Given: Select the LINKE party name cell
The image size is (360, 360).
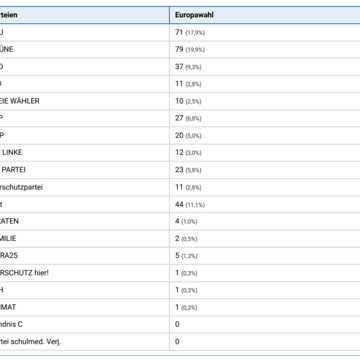Looking at the screenshot, I should pos(85,153).
